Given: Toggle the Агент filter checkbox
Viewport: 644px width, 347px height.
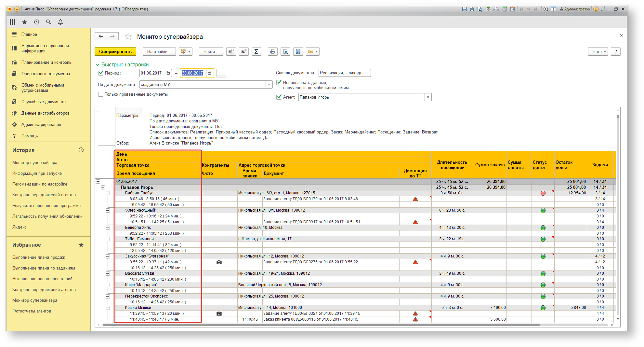Looking at the screenshot, I should tap(279, 97).
